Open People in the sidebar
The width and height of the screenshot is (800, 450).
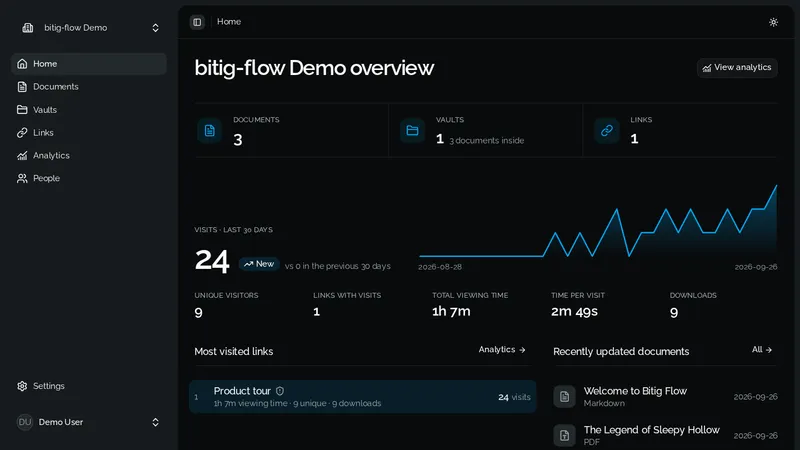click(x=89, y=179)
